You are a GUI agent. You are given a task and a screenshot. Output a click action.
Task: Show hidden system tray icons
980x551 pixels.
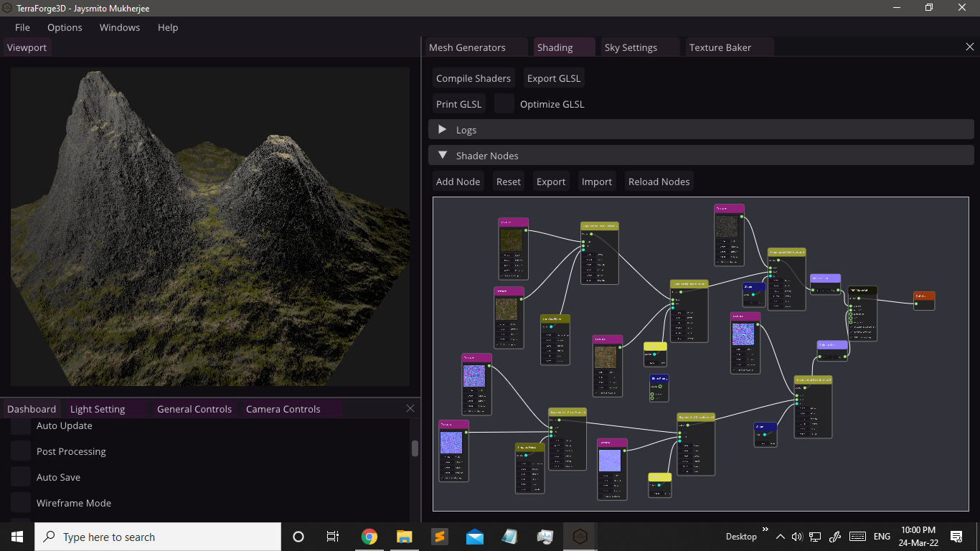point(781,537)
